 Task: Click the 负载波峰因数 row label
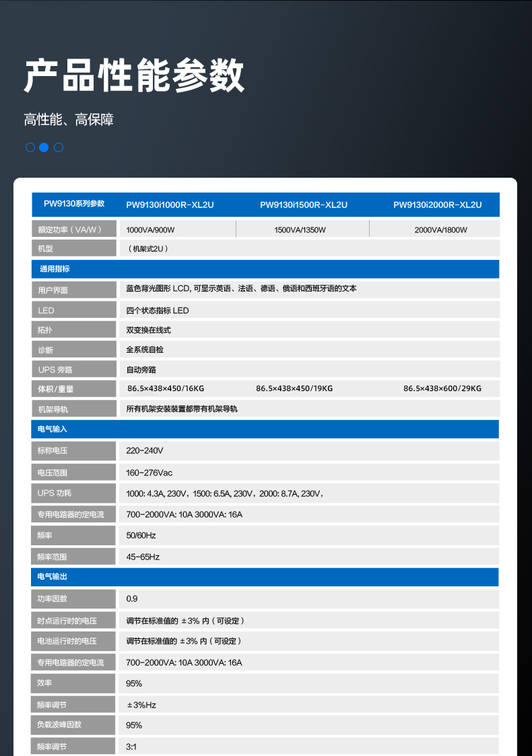click(73, 724)
